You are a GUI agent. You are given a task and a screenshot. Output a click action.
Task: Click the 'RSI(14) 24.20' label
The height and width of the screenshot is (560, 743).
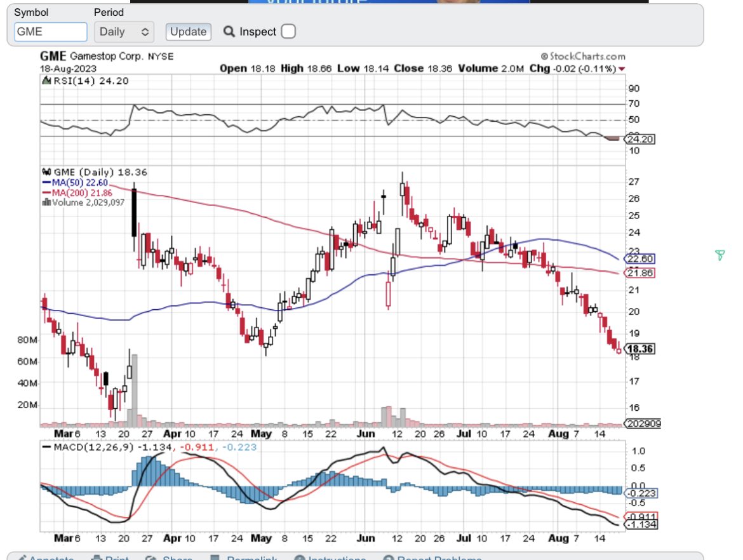point(91,81)
